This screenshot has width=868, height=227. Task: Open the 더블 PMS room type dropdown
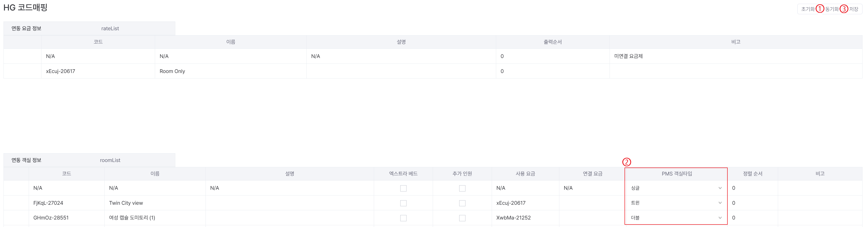coord(676,218)
